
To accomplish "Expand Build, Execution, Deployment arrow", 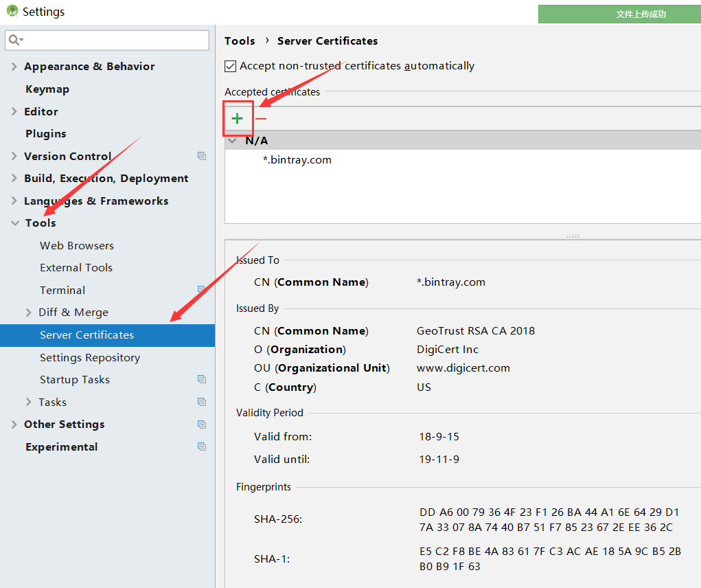I will tap(14, 178).
